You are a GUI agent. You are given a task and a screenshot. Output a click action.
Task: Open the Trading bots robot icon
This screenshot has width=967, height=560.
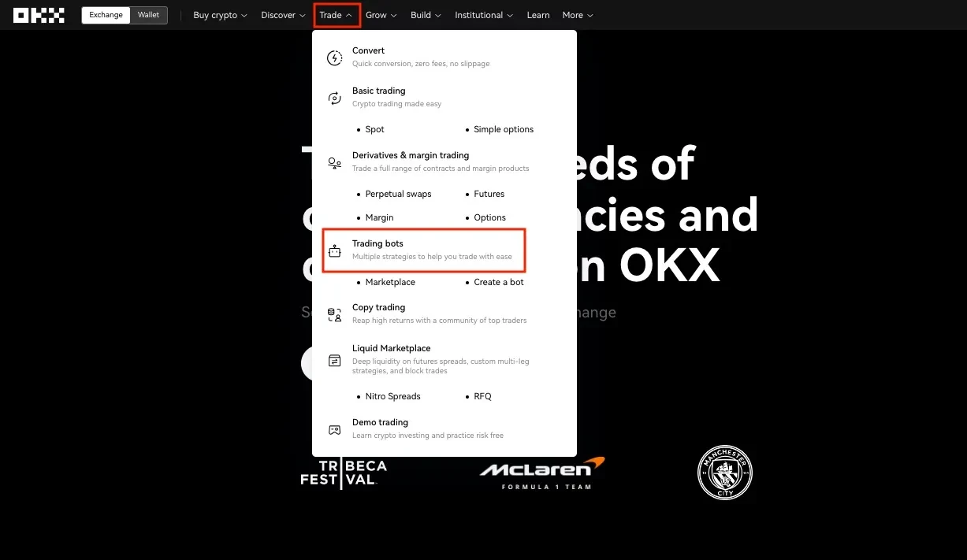coord(334,250)
